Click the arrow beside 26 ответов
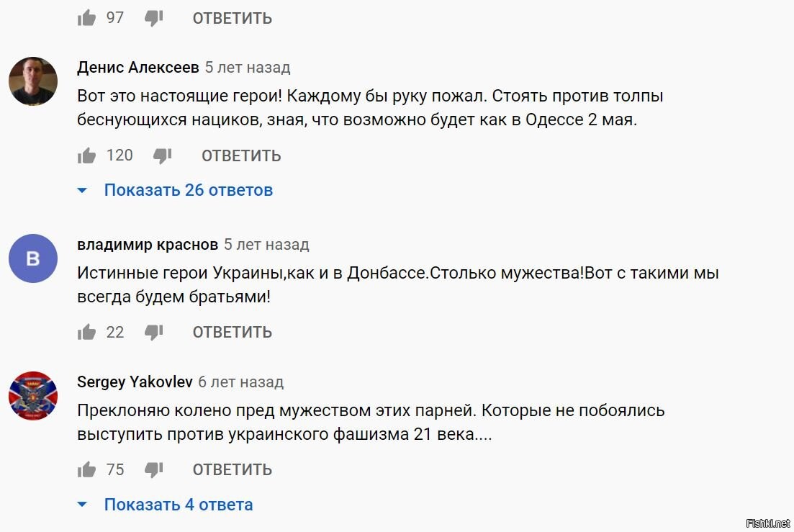The width and height of the screenshot is (794, 532). point(82,191)
